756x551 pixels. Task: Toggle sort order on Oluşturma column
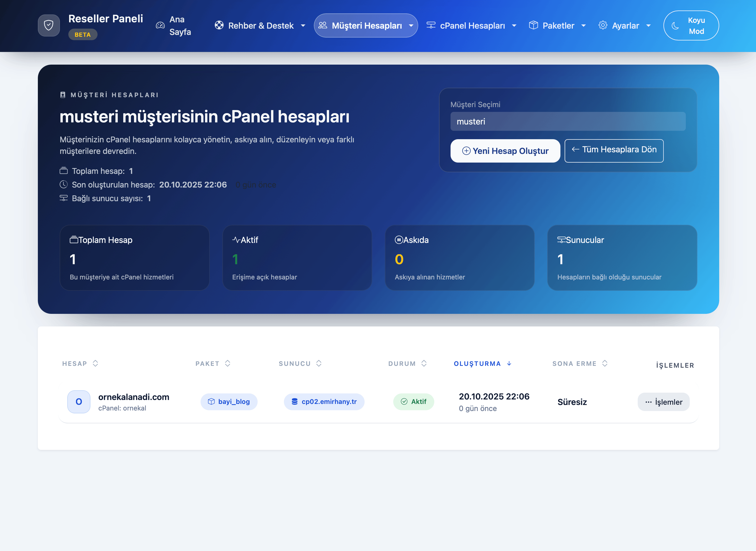[482, 363]
